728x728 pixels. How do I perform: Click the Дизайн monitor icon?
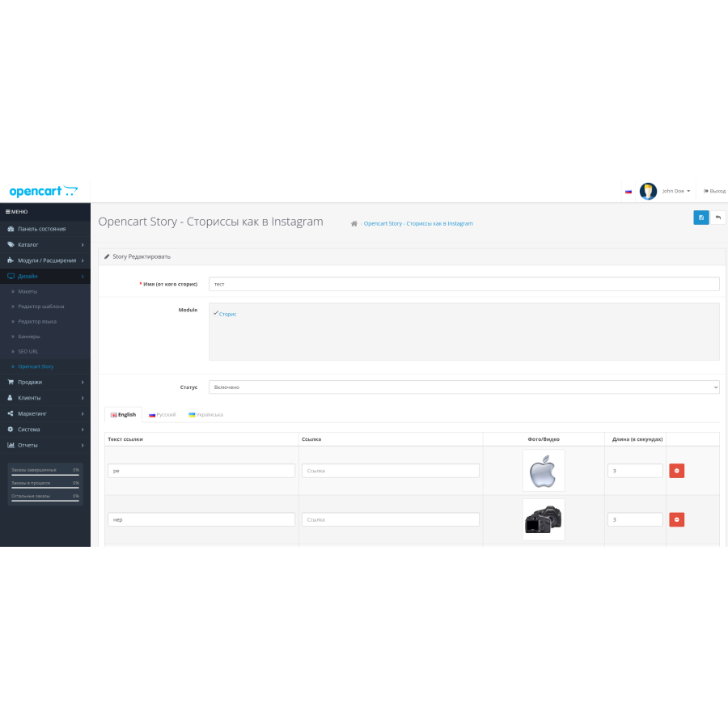tap(11, 277)
